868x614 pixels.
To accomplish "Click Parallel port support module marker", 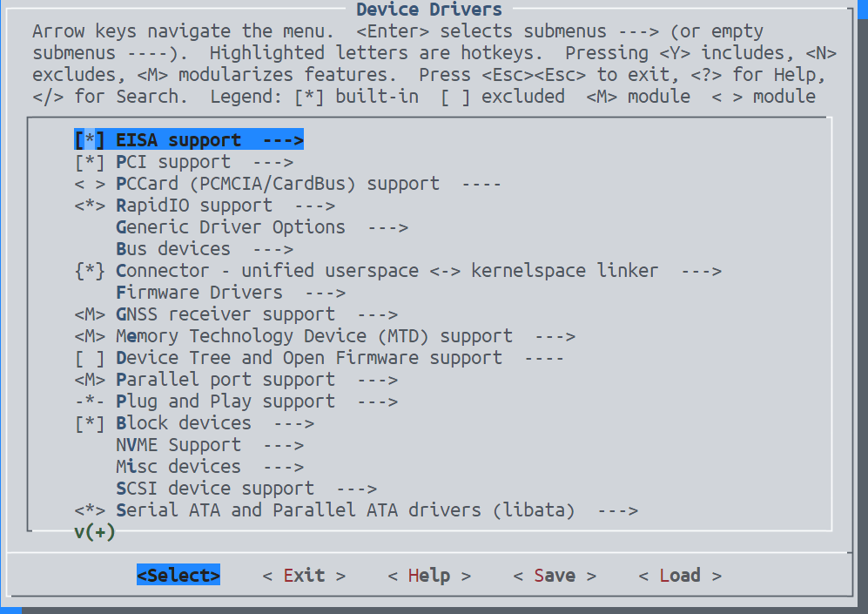I will coord(90,380).
